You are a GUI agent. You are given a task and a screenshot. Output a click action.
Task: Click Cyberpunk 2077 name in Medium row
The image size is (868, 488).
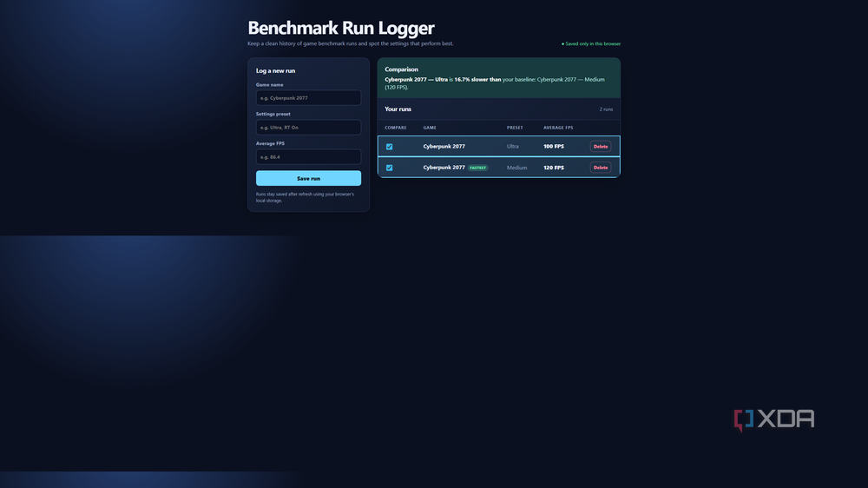(444, 168)
